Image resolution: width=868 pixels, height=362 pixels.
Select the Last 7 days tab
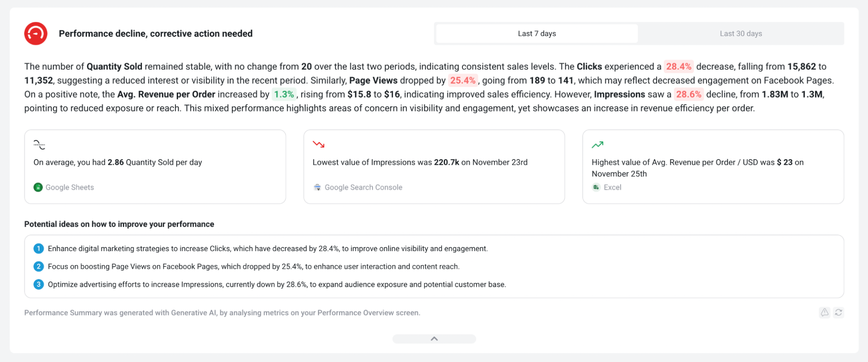point(537,33)
